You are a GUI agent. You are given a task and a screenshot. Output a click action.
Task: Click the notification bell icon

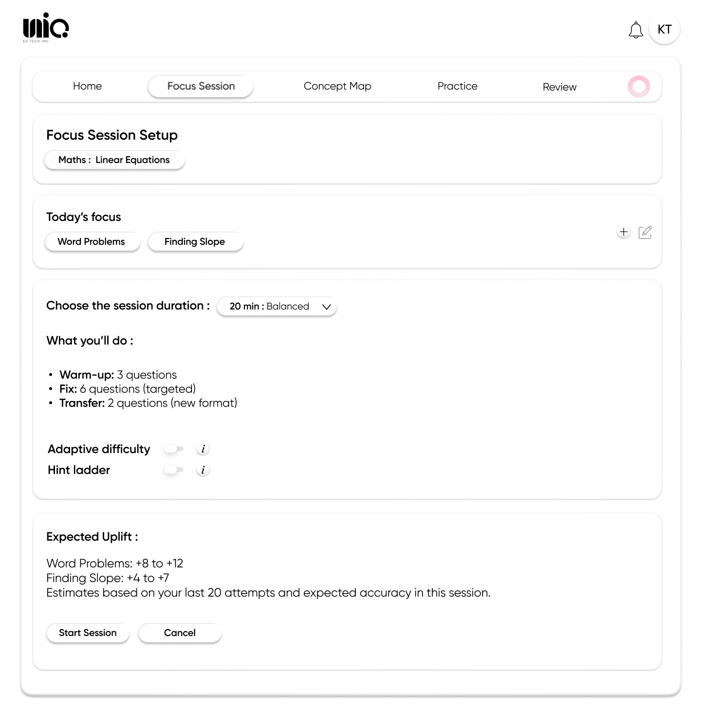(x=636, y=30)
